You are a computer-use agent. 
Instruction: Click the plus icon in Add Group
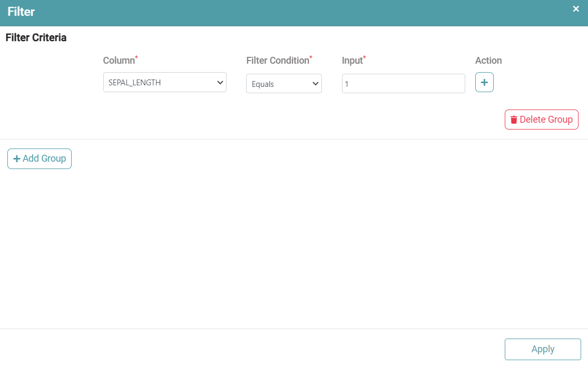[x=16, y=159]
